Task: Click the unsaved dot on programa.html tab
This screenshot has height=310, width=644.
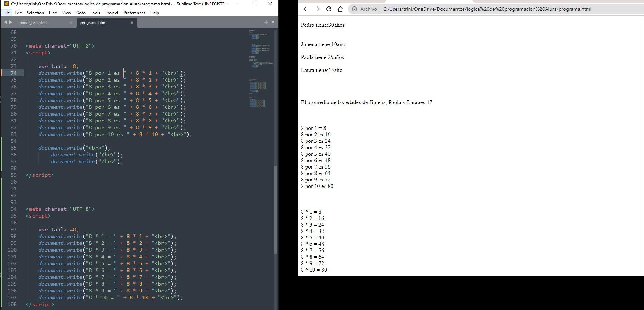Action: [132, 23]
